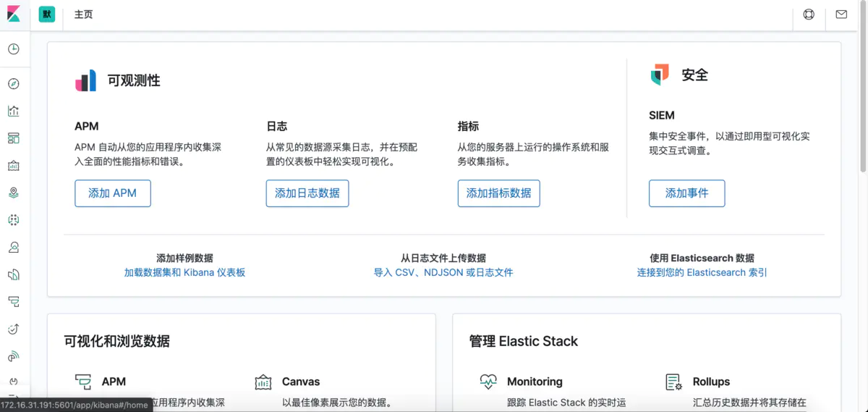Click the 日志 heading text
The width and height of the screenshot is (868, 412).
coord(277,126)
